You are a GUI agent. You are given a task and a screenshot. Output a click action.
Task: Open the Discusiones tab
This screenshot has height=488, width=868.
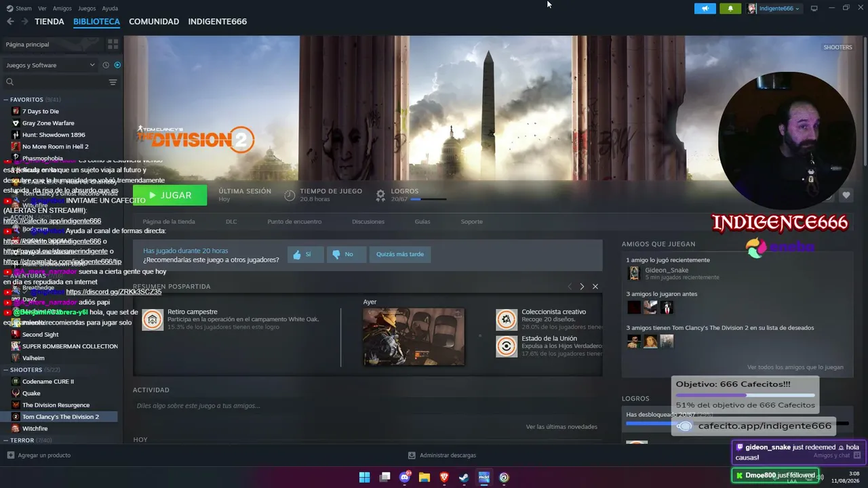coord(368,222)
